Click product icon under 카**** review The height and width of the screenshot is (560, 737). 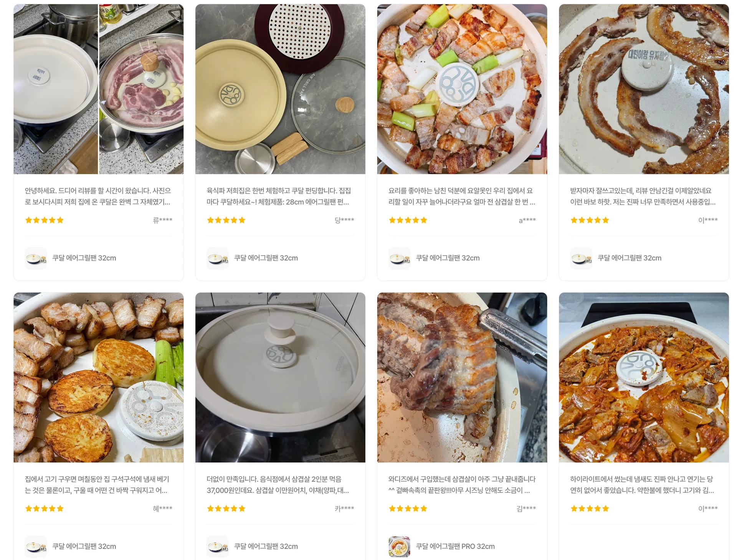click(x=217, y=546)
